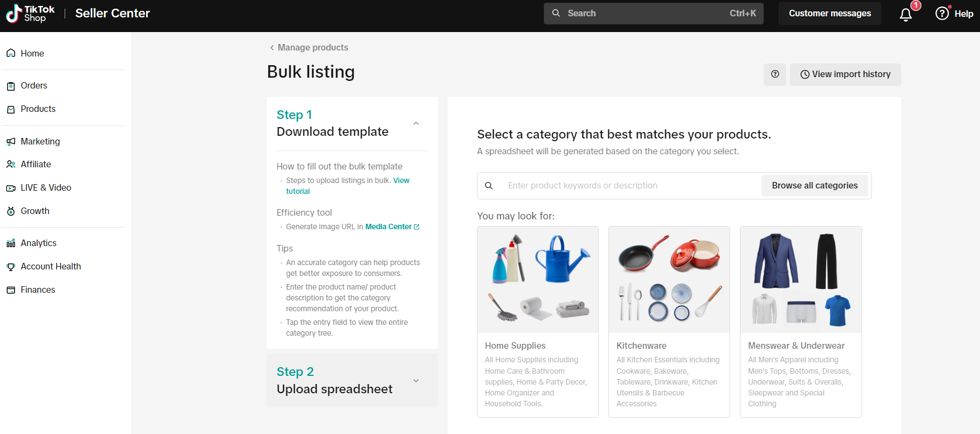Screen dimensions: 980x434
Task: Open View import history
Action: (x=845, y=74)
